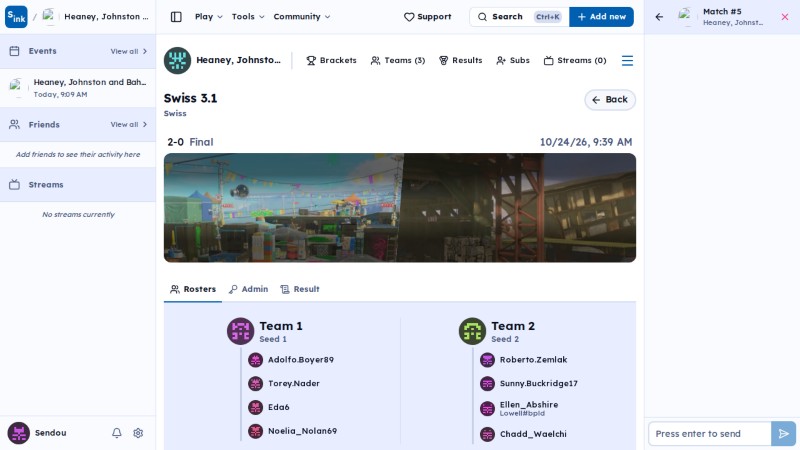The image size is (800, 450).
Task: Open the Brackets tab
Action: (x=331, y=60)
